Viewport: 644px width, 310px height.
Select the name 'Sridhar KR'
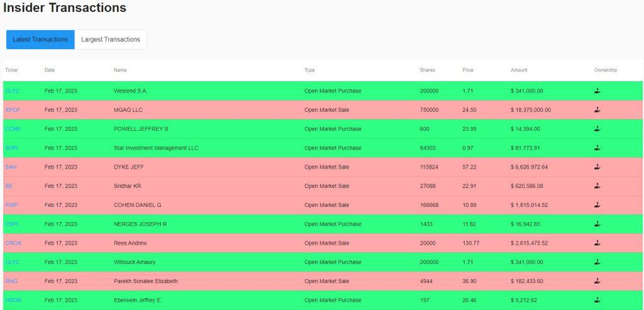click(x=127, y=186)
